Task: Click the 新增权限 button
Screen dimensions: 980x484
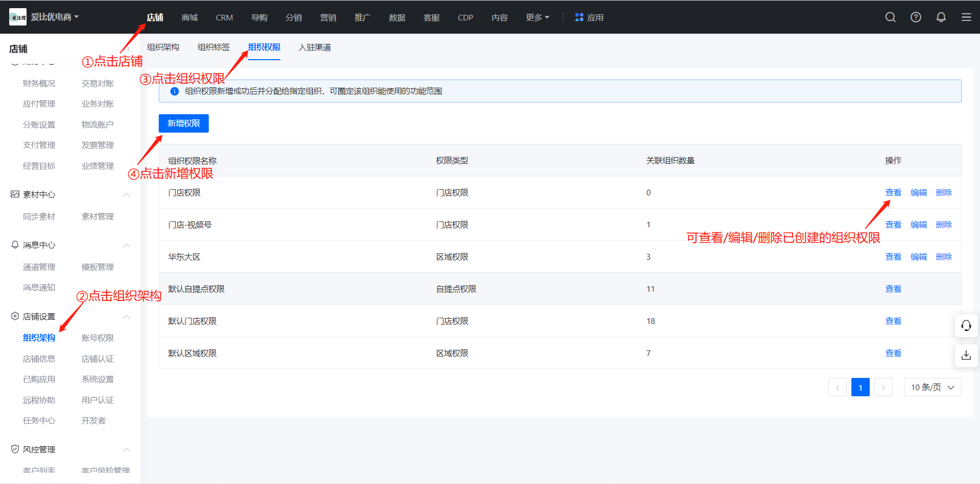Action: click(184, 123)
